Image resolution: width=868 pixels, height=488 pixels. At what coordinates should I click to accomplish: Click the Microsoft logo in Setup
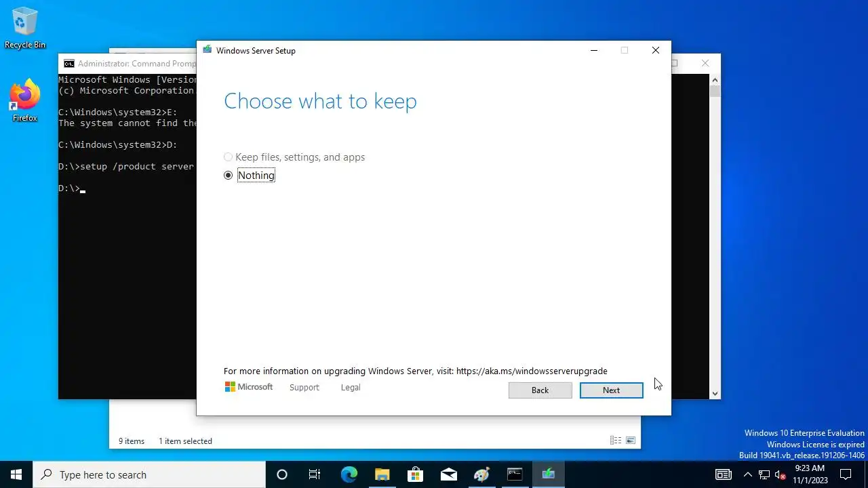pos(249,387)
